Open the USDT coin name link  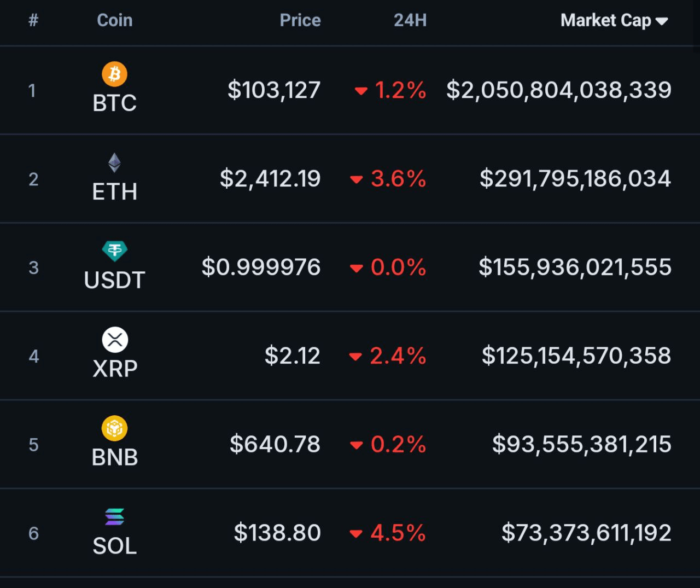[114, 280]
